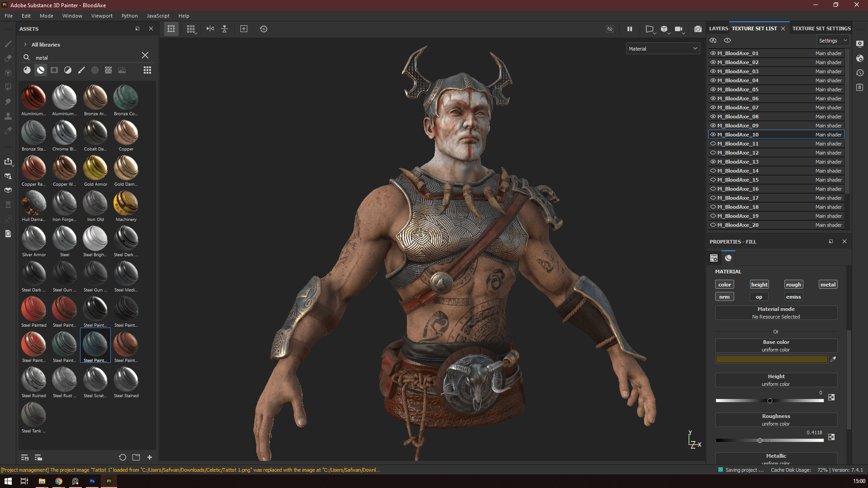The width and height of the screenshot is (868, 488).
Task: Hide the M_BloodAxe_05 texture set
Action: pos(713,89)
